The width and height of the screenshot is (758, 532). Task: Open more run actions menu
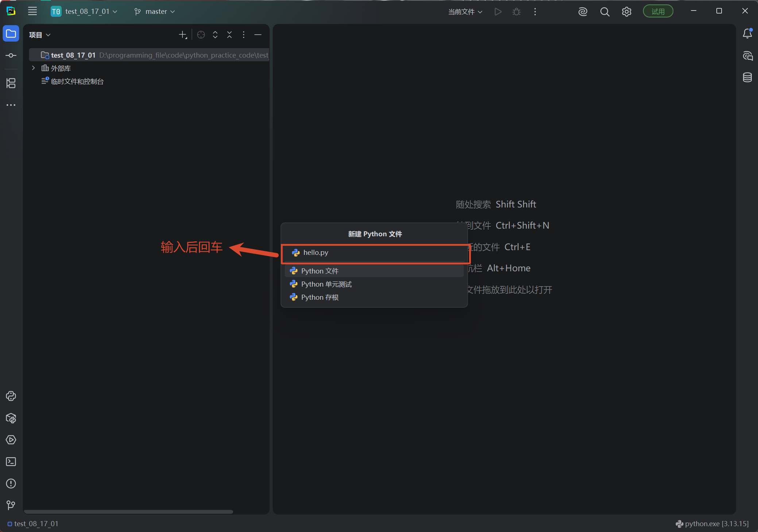535,12
